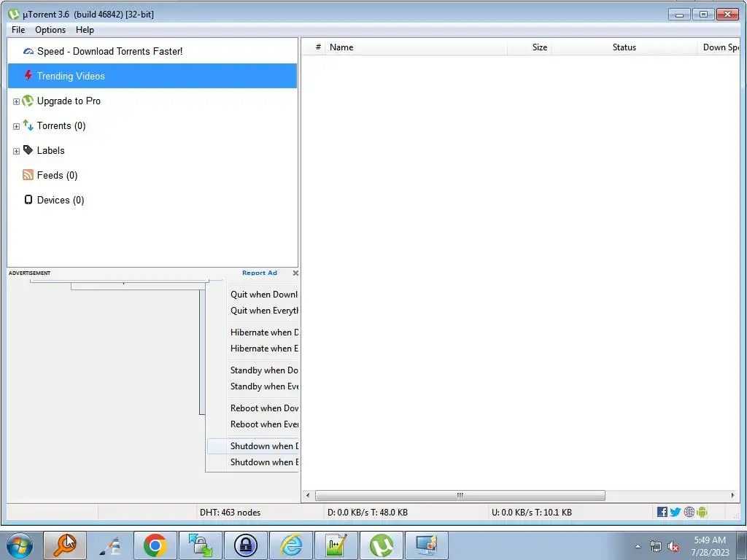The image size is (747, 560).
Task: Click the Trending Videos lightning bolt icon
Action: (x=28, y=76)
